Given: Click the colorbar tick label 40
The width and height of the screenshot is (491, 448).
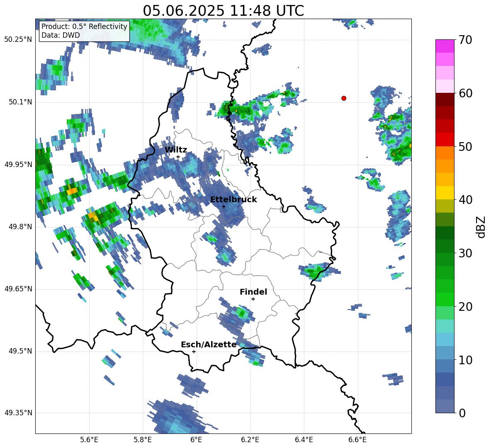Looking at the screenshot, I should [465, 200].
